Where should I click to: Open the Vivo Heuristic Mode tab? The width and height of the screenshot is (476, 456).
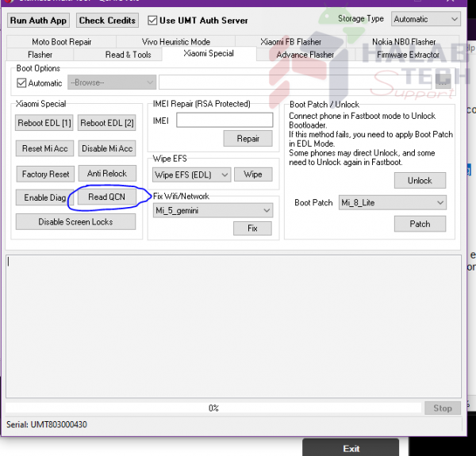click(176, 41)
